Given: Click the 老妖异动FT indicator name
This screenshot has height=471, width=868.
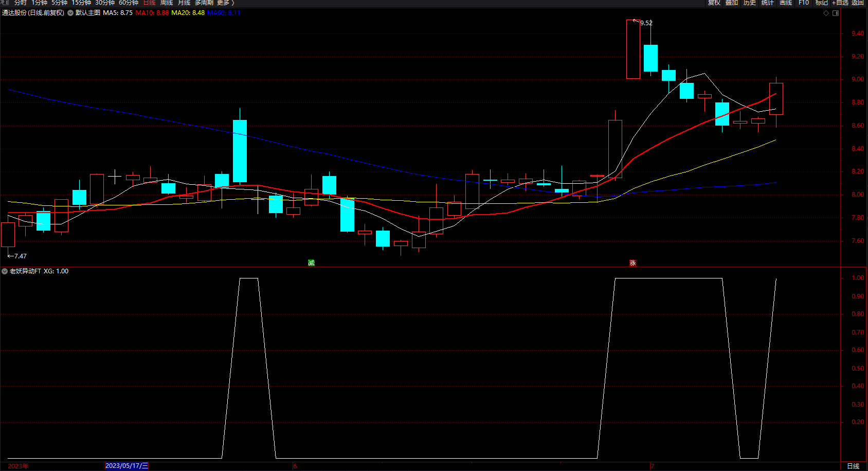Looking at the screenshot, I should (25, 271).
